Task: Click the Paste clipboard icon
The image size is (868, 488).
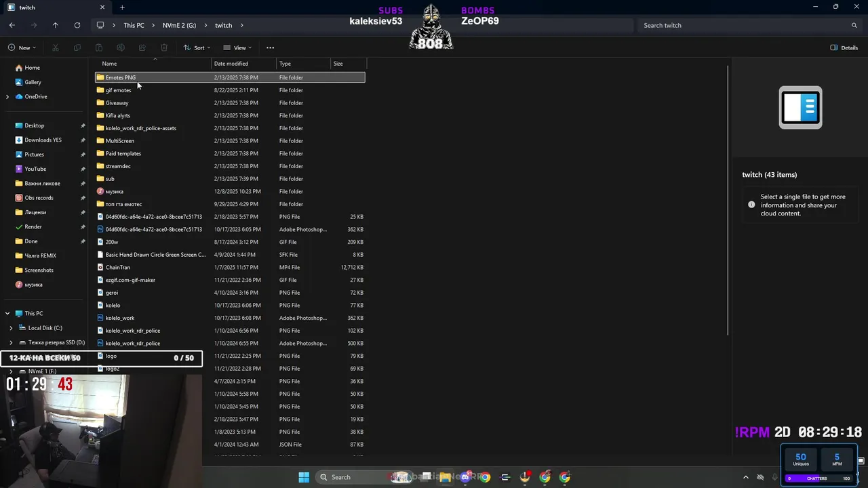Action: [x=99, y=47]
